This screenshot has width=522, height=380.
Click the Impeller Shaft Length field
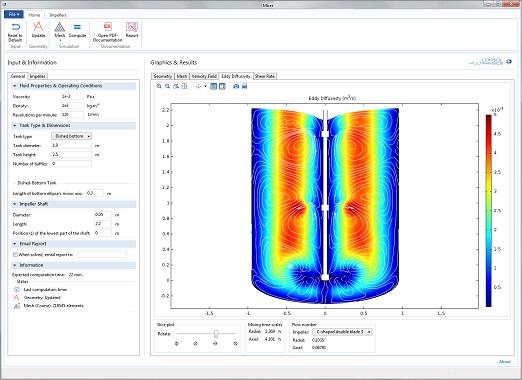(103, 224)
